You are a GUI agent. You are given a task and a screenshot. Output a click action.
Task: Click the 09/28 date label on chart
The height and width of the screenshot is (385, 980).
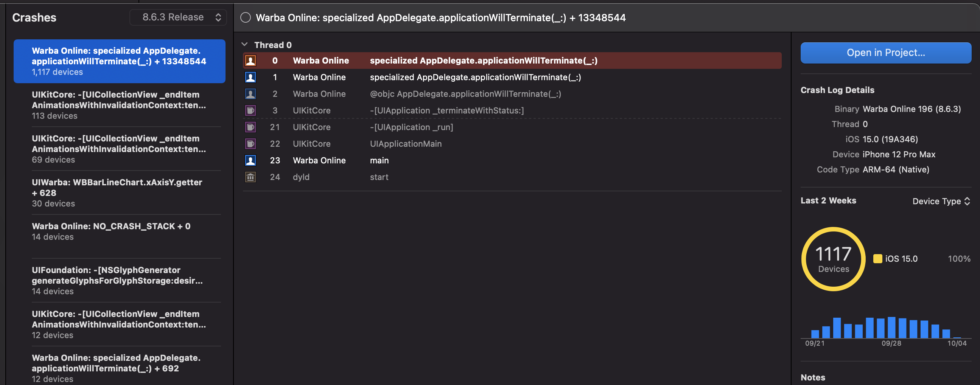tap(891, 343)
